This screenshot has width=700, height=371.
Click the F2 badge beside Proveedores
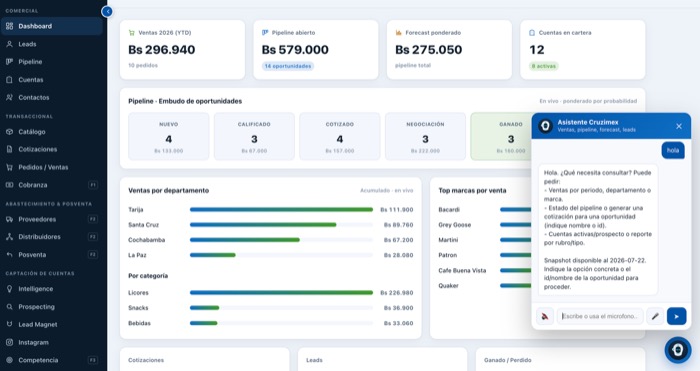coord(93,219)
